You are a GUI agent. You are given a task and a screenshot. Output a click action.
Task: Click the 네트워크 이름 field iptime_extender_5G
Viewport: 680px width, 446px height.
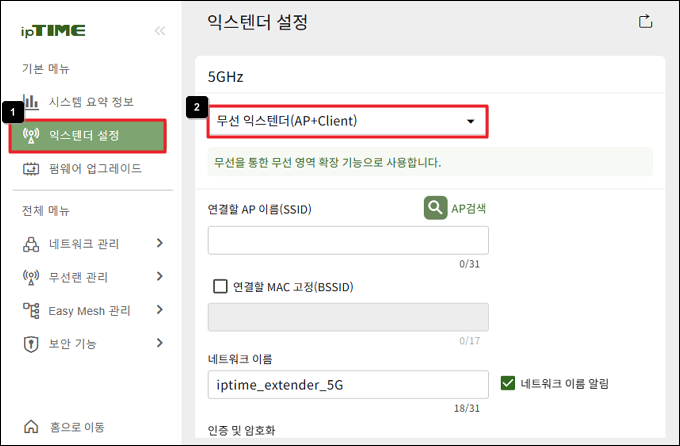(x=348, y=384)
